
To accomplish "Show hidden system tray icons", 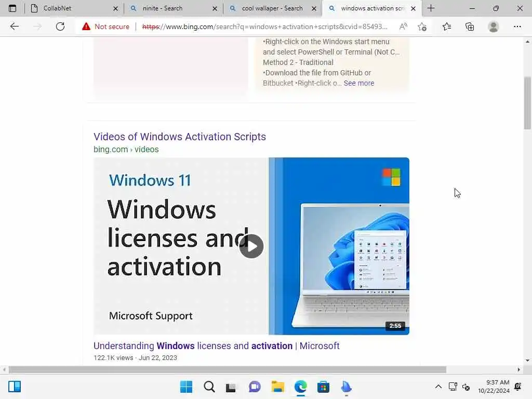I will pyautogui.click(x=438, y=387).
